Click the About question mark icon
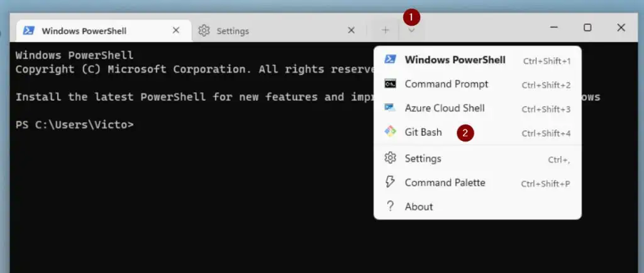The image size is (644, 273). (390, 206)
